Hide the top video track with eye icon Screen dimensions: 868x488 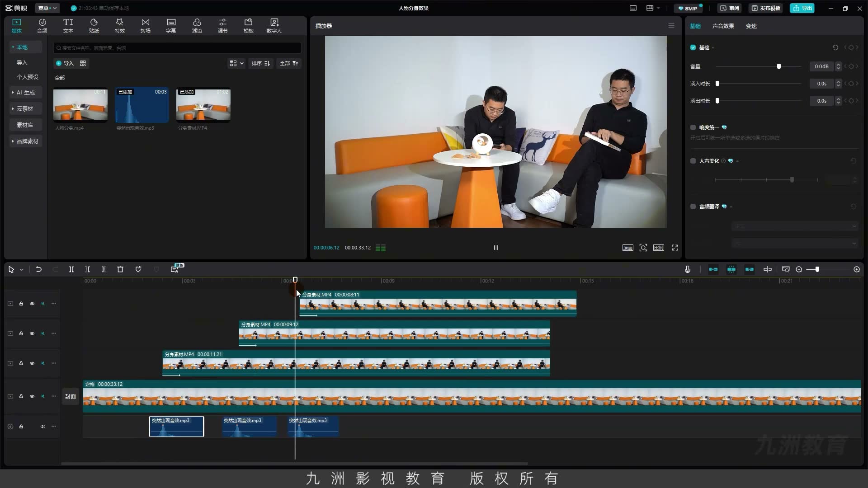click(32, 304)
